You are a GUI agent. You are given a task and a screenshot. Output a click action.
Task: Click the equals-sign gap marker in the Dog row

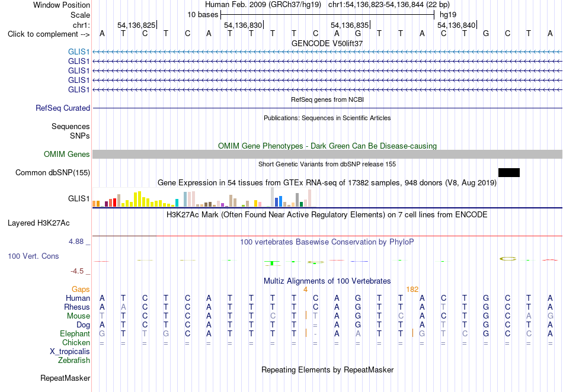tap(315, 325)
